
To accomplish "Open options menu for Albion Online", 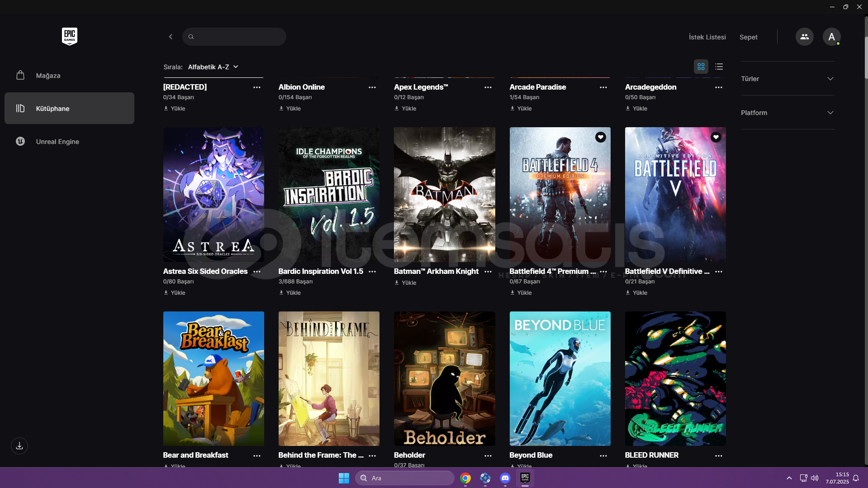I will click(372, 87).
